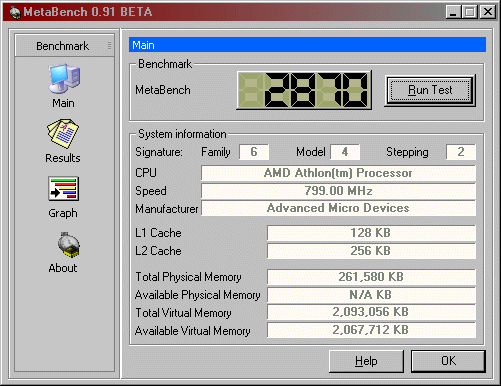Screen dimensions: 501x386
Task: Select the Model value field showing 4
Action: click(345, 152)
